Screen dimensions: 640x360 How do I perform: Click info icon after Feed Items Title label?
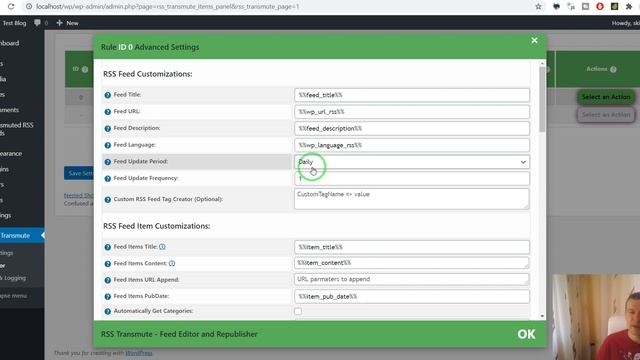(162, 247)
